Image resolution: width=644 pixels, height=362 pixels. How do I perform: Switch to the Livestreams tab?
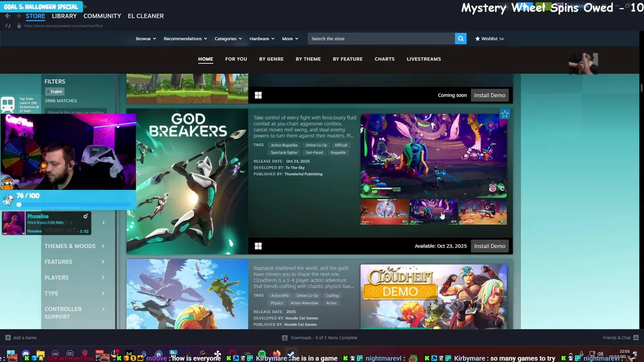[x=424, y=59]
